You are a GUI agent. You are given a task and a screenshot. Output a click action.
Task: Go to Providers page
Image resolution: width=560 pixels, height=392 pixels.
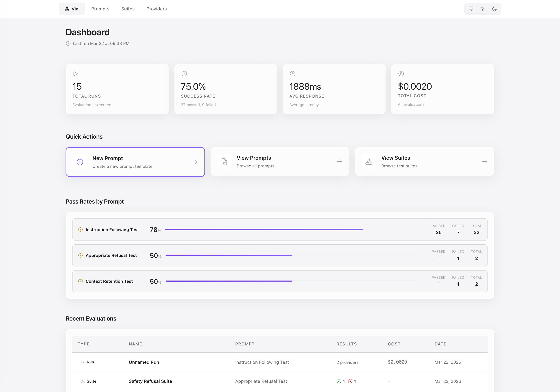pos(156,9)
